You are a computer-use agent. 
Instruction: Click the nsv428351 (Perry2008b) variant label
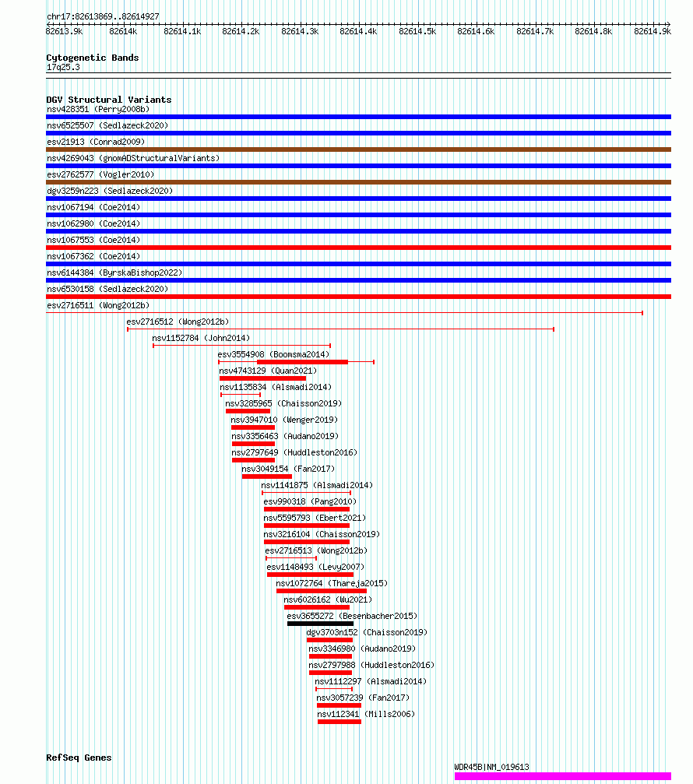(x=98, y=109)
